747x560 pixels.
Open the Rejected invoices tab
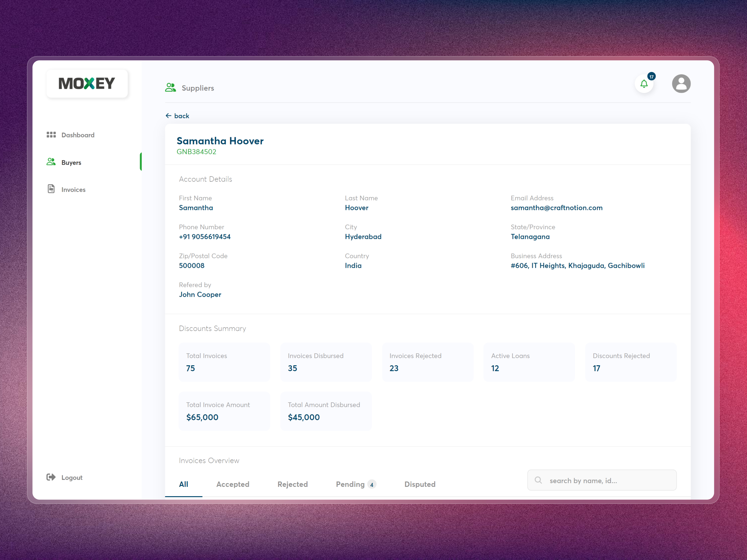(x=293, y=484)
